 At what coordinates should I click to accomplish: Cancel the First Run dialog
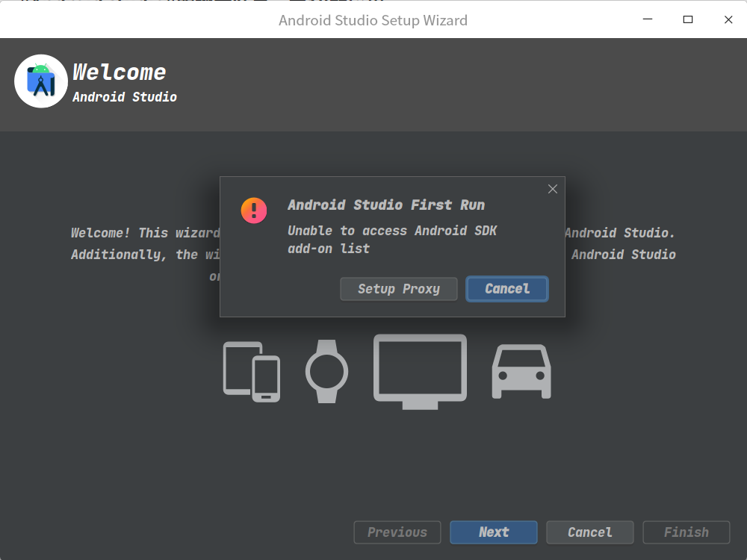click(x=507, y=289)
